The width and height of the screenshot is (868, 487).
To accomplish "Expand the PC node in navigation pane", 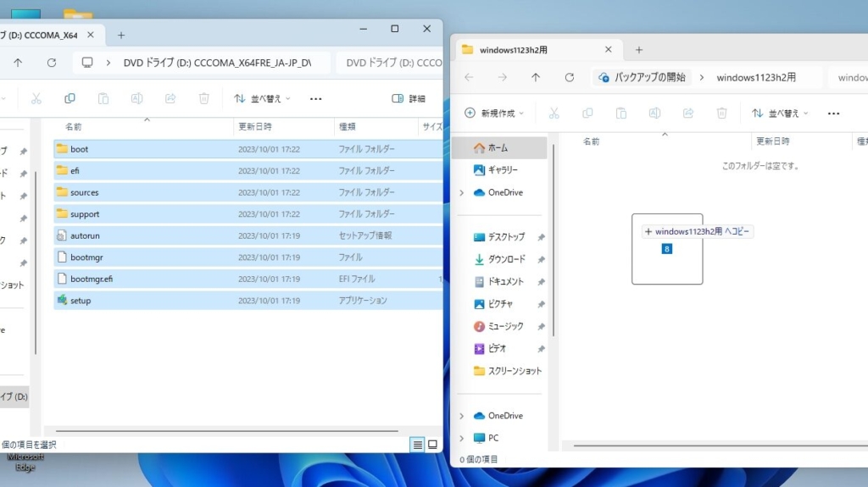I will [462, 438].
